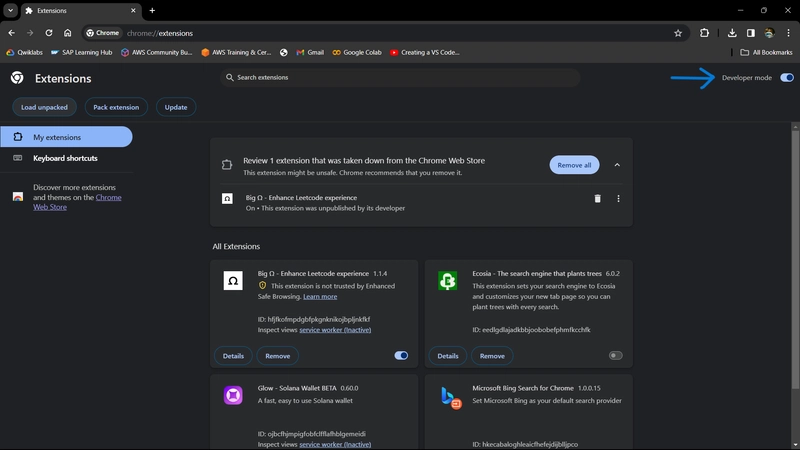Open more options for Big Ω review item
Screen dimensions: 800x450
click(x=618, y=198)
